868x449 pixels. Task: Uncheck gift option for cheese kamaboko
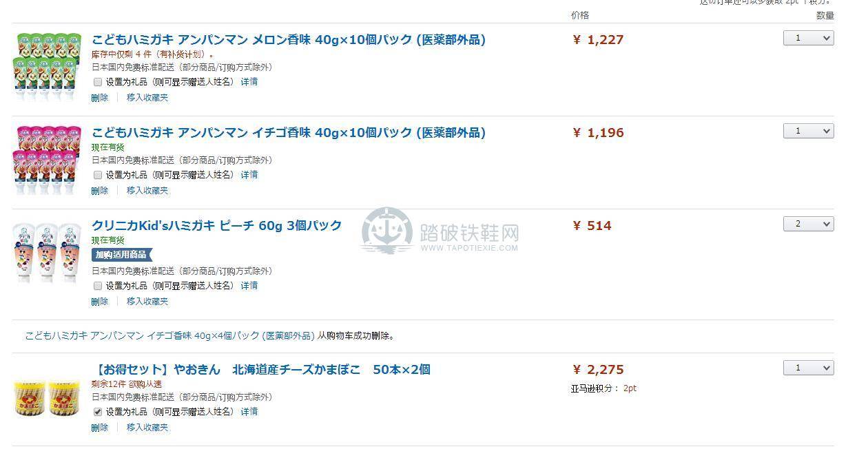point(98,412)
